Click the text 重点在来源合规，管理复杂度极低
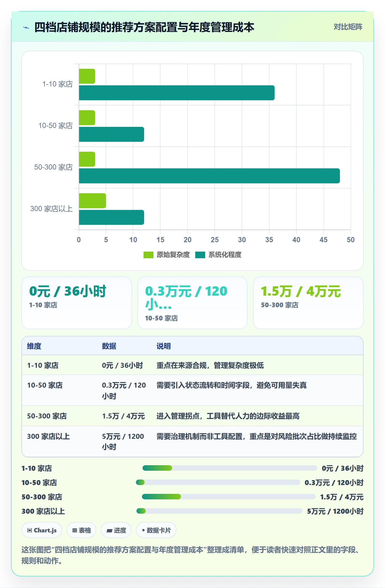Image resolution: width=385 pixels, height=588 pixels. point(210,365)
